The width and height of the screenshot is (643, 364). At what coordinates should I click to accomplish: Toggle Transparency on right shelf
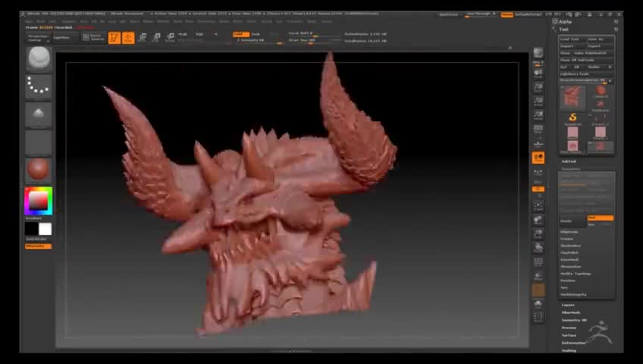click(538, 276)
